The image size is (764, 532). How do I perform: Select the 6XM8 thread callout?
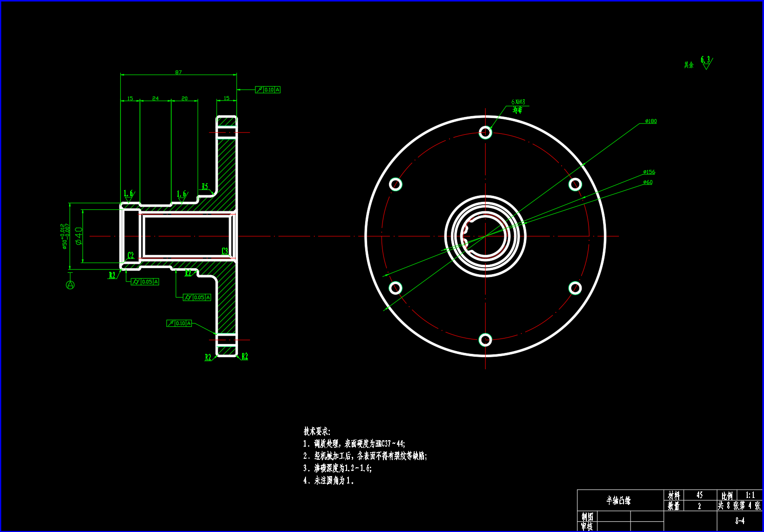click(x=518, y=102)
